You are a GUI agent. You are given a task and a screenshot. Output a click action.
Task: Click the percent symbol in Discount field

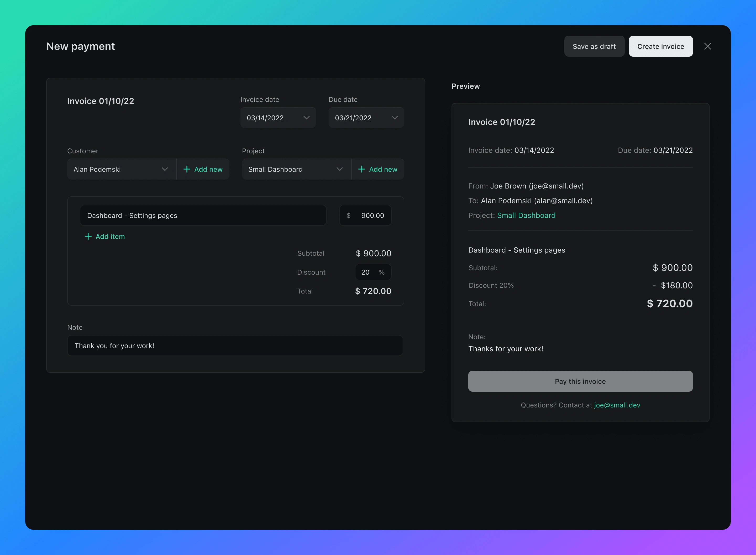coord(381,272)
